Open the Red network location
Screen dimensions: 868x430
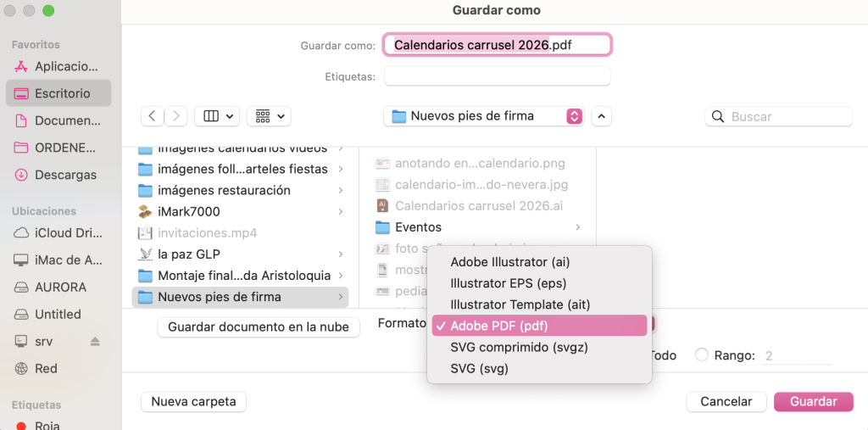click(x=46, y=368)
